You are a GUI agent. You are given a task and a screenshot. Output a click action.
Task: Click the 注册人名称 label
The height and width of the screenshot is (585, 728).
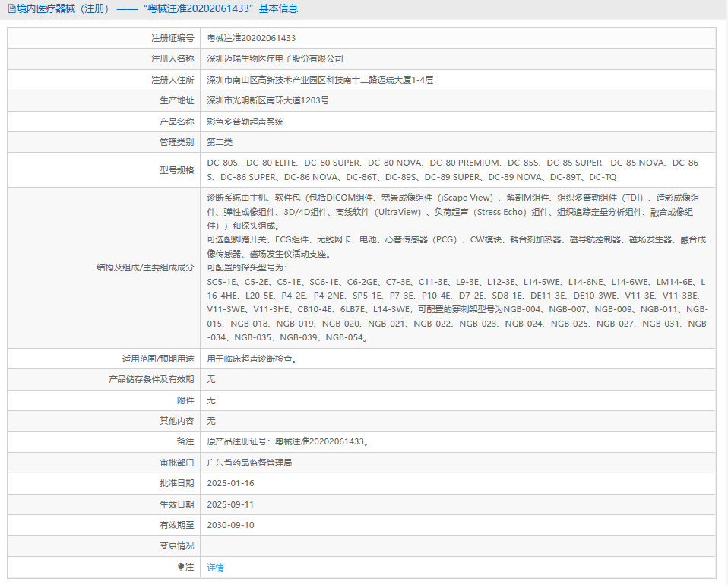[x=173, y=58]
